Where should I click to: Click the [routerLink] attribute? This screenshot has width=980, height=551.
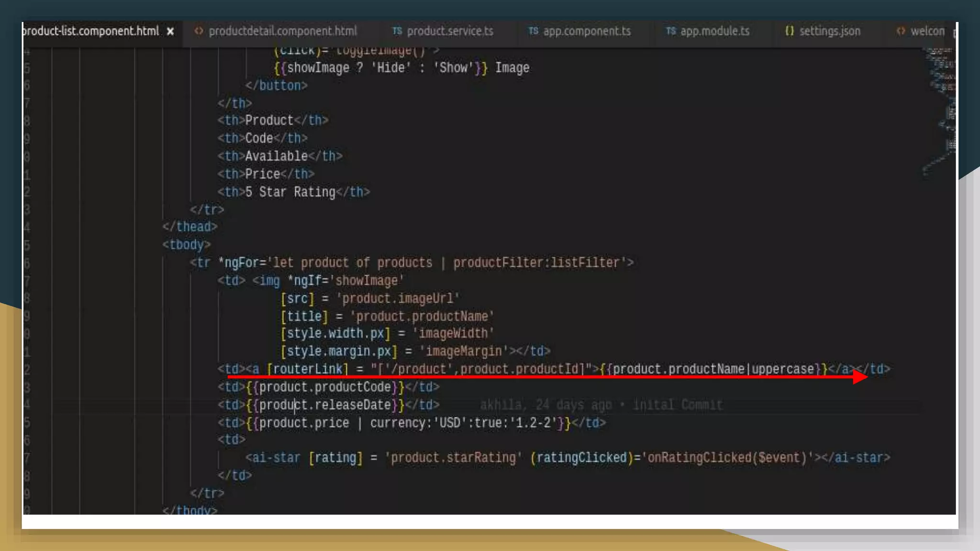[x=307, y=369]
